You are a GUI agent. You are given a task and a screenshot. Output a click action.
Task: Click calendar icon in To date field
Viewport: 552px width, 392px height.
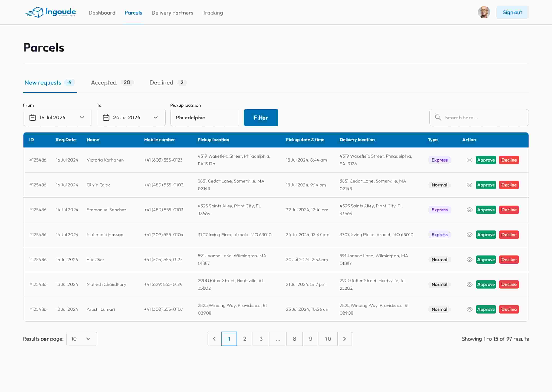[106, 118]
